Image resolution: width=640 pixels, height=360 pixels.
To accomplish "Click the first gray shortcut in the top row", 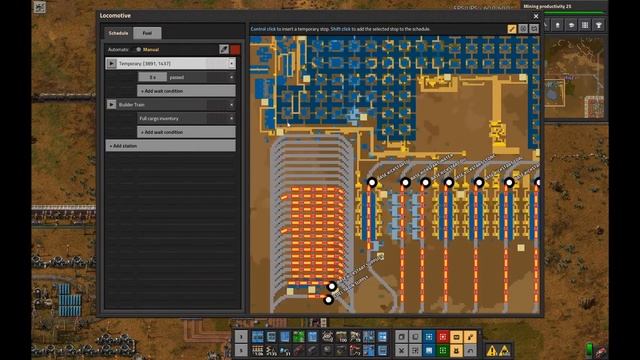I will pos(402,337).
